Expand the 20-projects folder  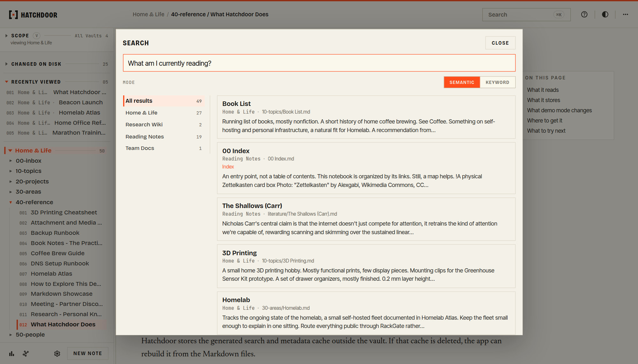pos(11,182)
